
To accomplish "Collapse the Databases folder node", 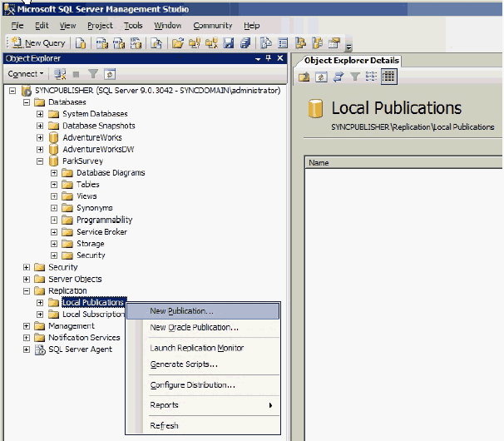I will [27, 102].
